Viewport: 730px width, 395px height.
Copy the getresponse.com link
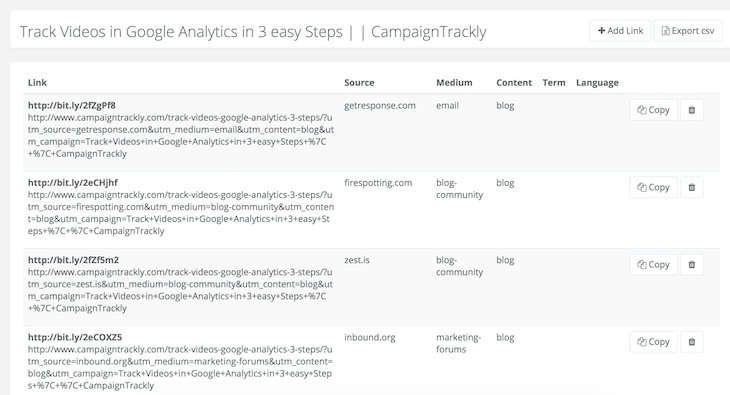(653, 110)
